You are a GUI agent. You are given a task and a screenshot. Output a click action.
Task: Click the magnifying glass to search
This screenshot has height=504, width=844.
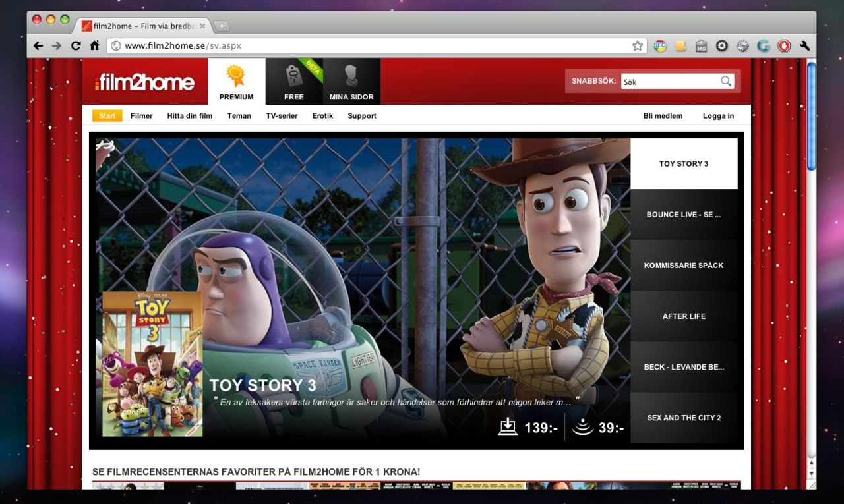pyautogui.click(x=725, y=81)
